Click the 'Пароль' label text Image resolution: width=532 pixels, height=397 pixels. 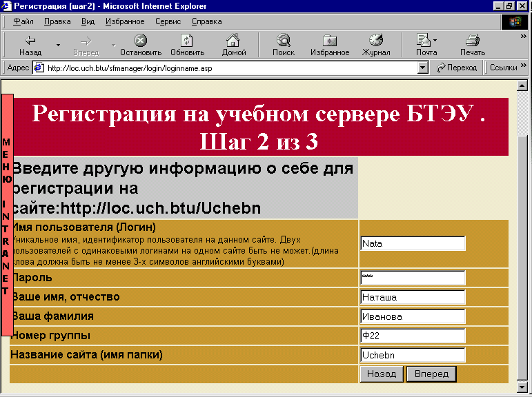(32, 278)
